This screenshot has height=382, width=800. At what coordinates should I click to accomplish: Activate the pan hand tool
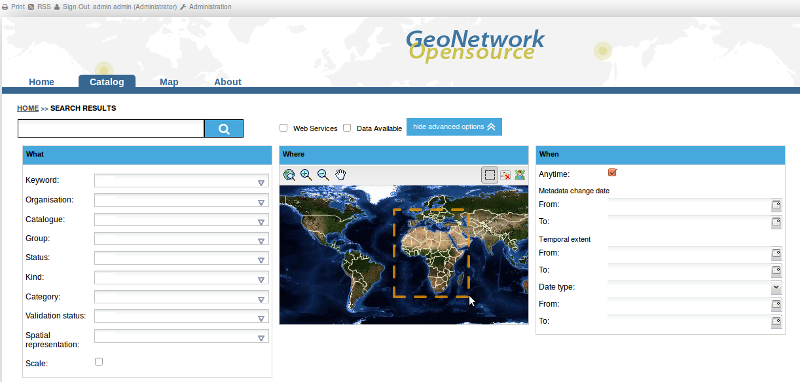pyautogui.click(x=340, y=175)
